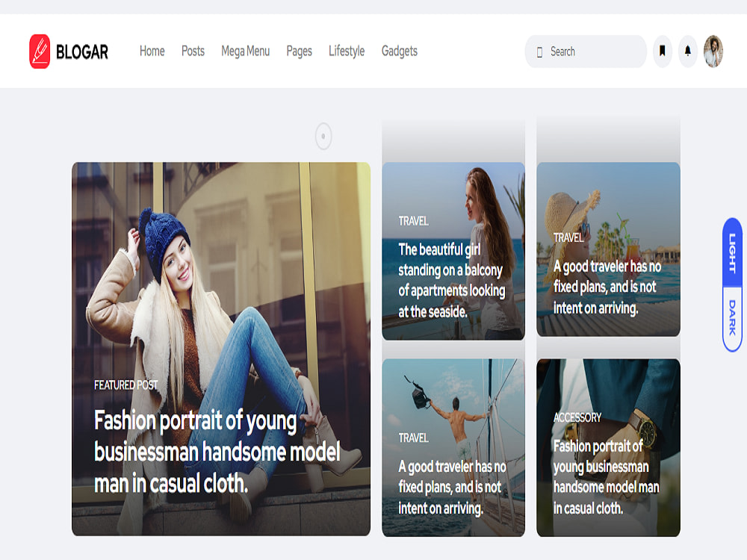Open bookmarks via the bookmark icon
The height and width of the screenshot is (560, 747).
662,51
